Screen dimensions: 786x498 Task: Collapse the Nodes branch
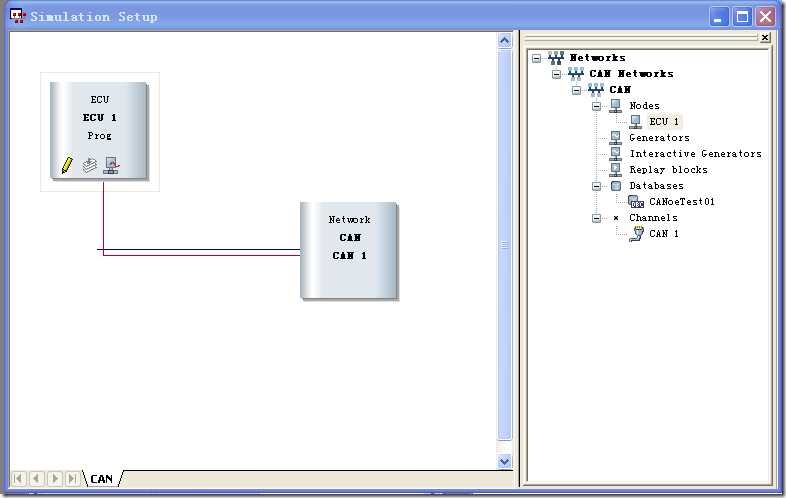[597, 106]
